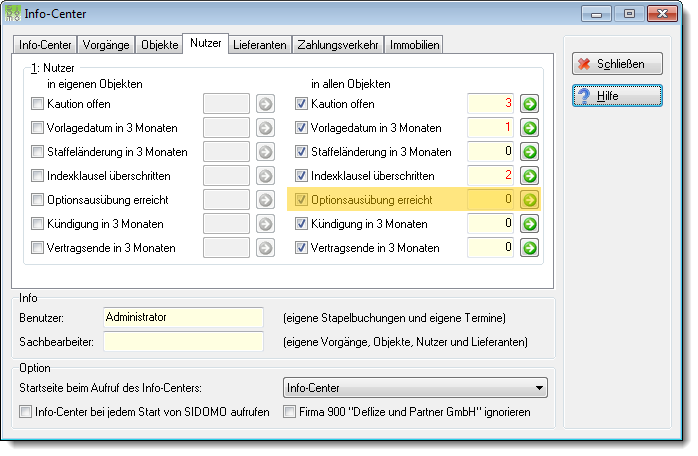Click green arrow next to Indexklausel count 2
The height and width of the screenshot is (456, 698).
click(x=529, y=176)
